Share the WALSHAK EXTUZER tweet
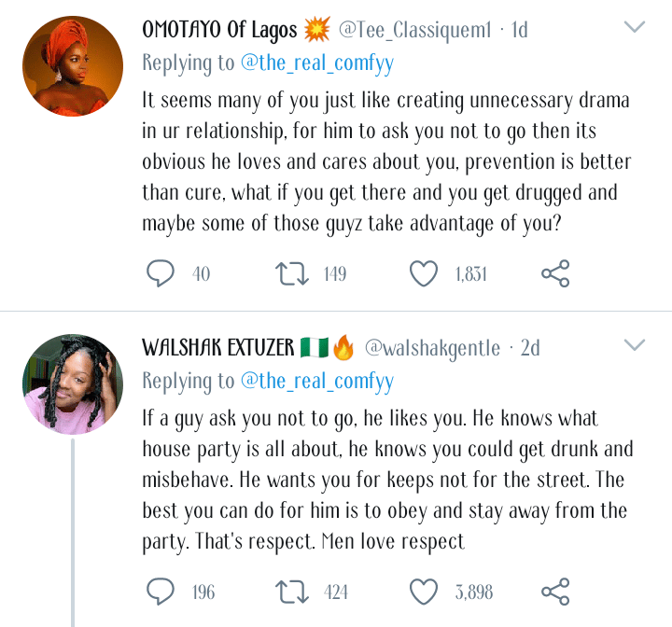 pyautogui.click(x=555, y=592)
